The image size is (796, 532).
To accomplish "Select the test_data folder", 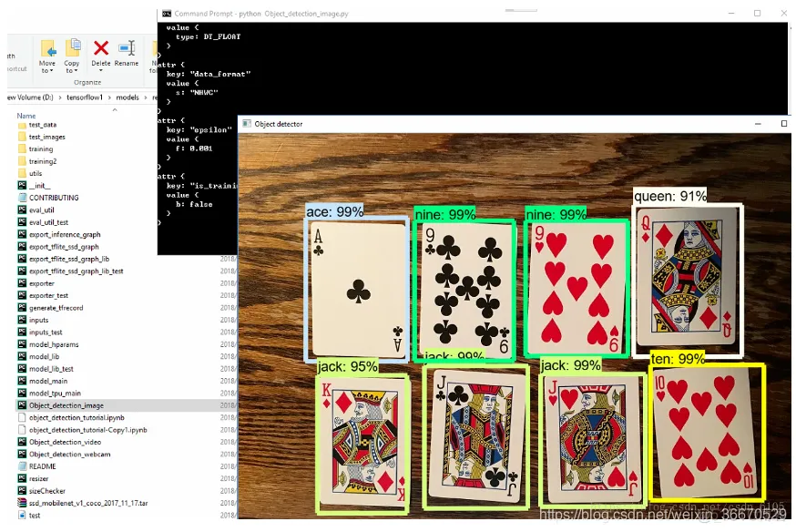I will [43, 125].
